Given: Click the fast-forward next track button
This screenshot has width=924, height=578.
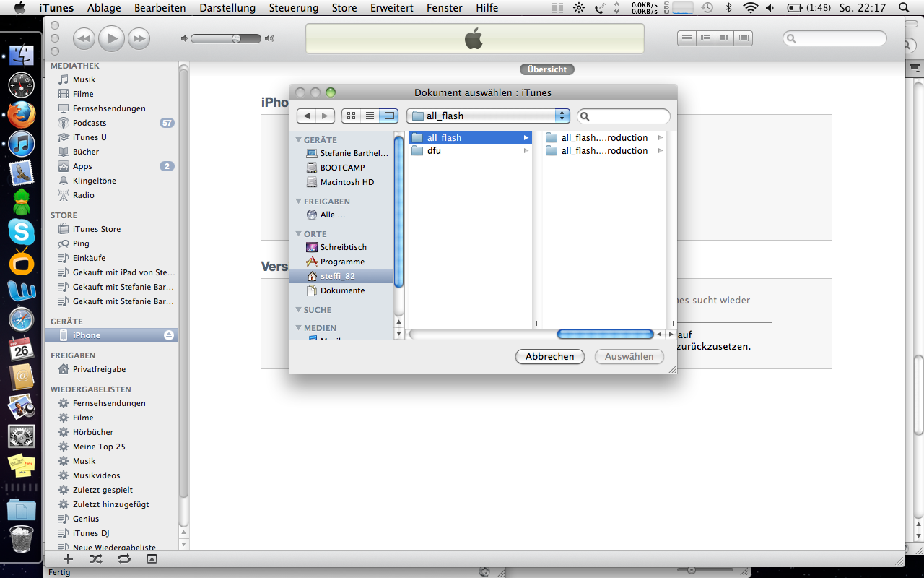Looking at the screenshot, I should tap(139, 38).
